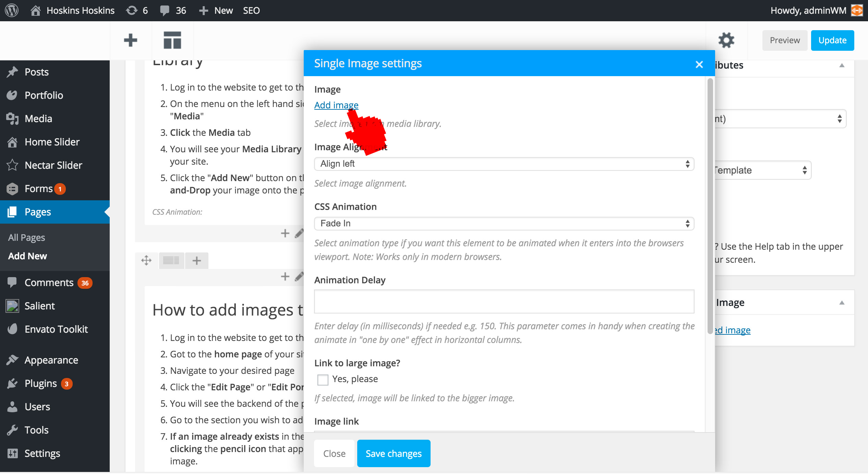Screen dimensions: 868x474
Task: Click the row columns layout icon
Action: click(x=171, y=261)
